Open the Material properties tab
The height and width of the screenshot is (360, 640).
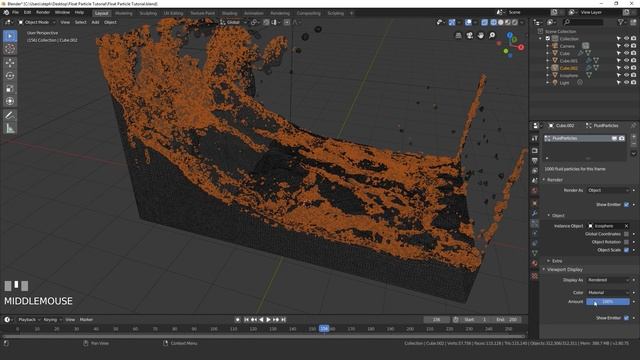point(535,264)
